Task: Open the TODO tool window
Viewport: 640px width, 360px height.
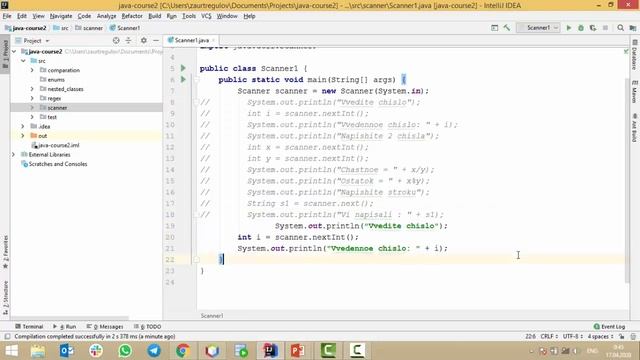Action: point(148,327)
